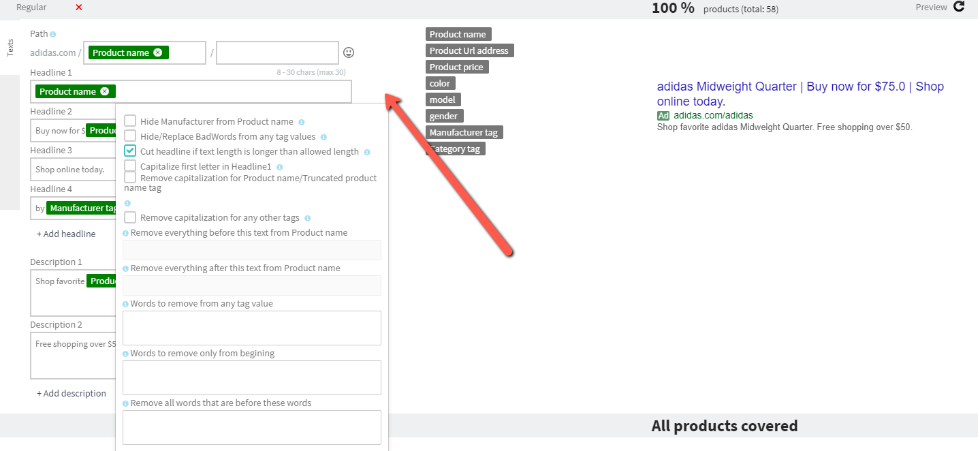Viewport: 980px width, 451px height.
Task: Click info icon next to Path label
Action: click(x=53, y=34)
